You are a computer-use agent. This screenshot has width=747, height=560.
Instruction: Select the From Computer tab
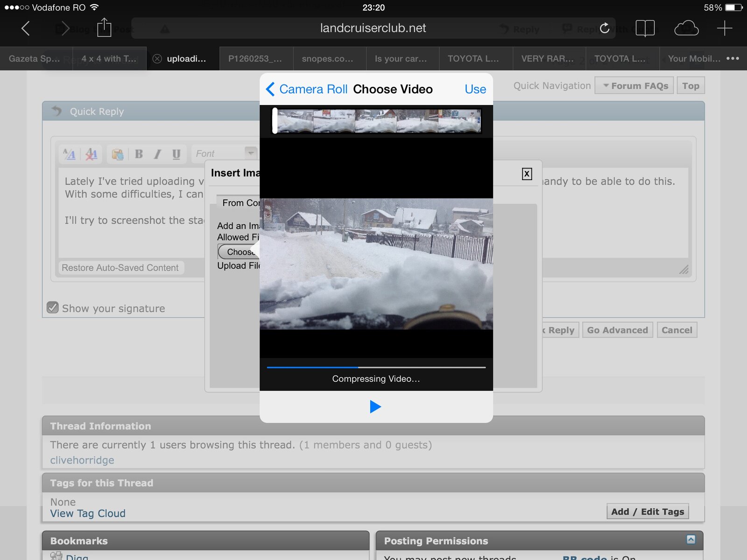(239, 203)
